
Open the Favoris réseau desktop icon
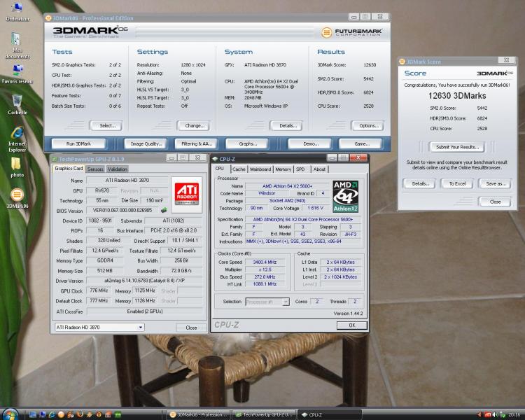pyautogui.click(x=17, y=73)
